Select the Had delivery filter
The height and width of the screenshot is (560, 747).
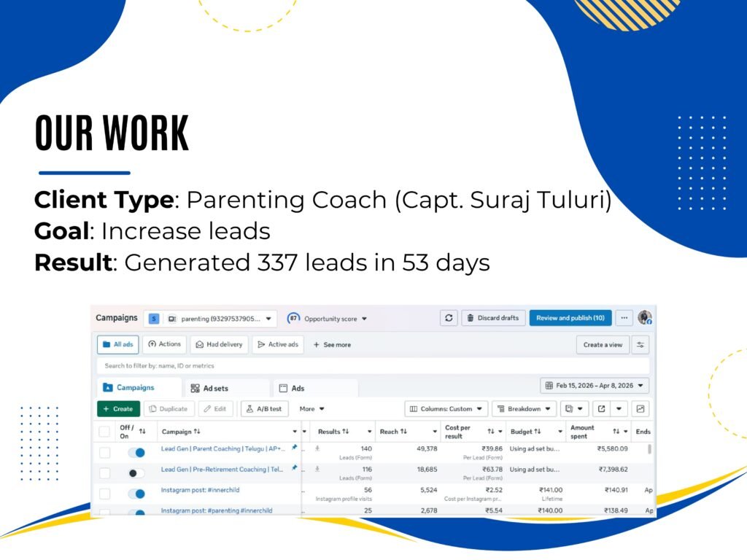pos(219,345)
